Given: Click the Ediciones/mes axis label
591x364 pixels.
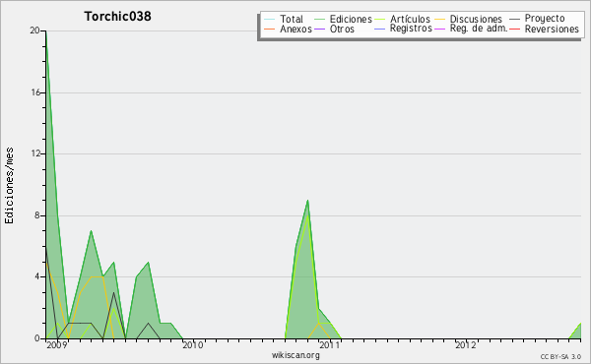Looking at the screenshot, I should point(9,186).
